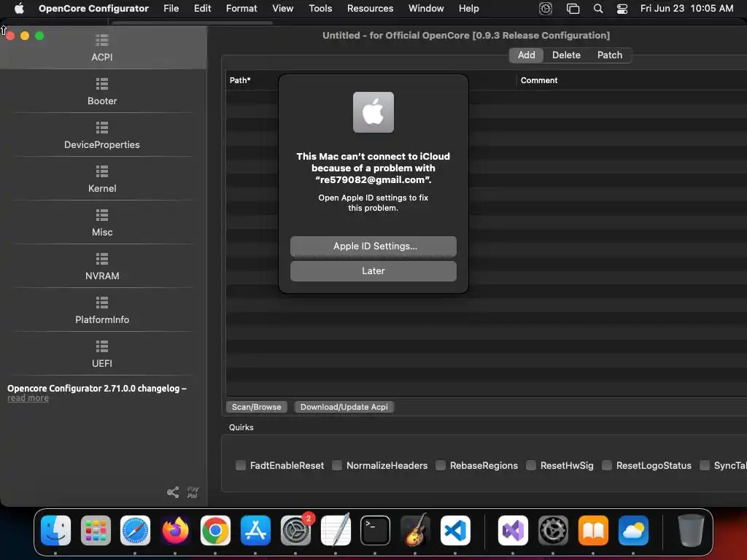Open the Booter section icon
Screen dimensions: 747x560
[102, 84]
